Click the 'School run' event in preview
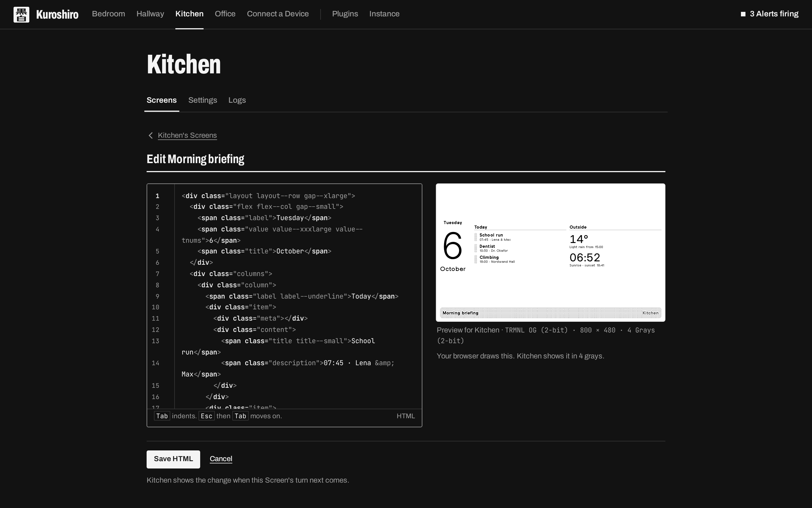 point(491,235)
